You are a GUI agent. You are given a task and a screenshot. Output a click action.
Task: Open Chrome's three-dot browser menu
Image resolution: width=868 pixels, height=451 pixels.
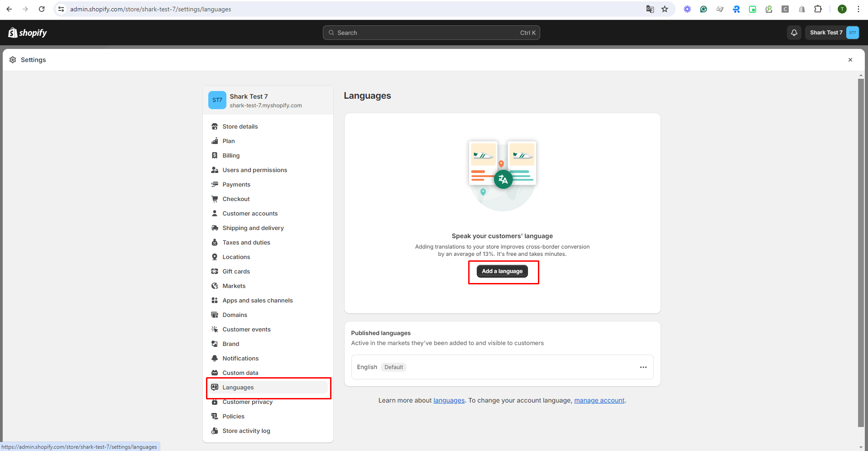[858, 9]
